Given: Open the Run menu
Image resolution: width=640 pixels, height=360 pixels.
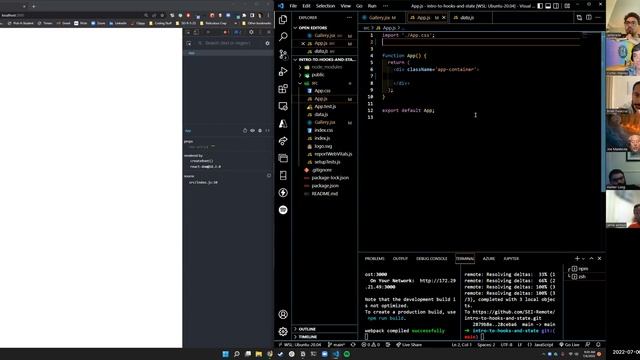Looking at the screenshot, I should click(x=372, y=6).
